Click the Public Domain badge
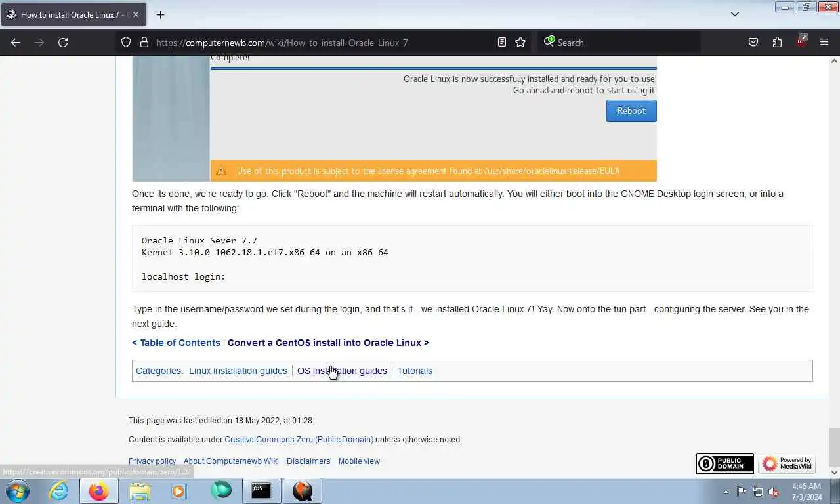This screenshot has width=840, height=504. [x=725, y=463]
